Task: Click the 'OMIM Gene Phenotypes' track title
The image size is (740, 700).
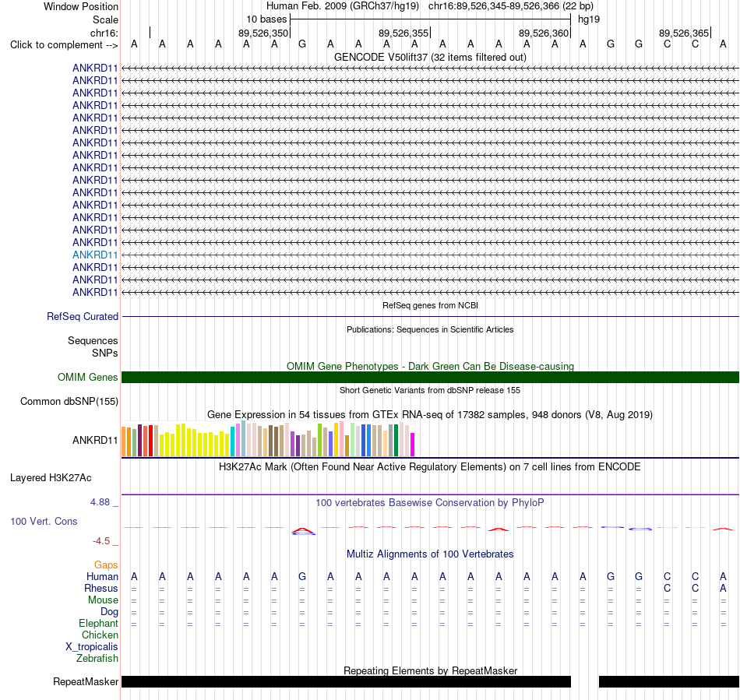Action: pos(430,367)
